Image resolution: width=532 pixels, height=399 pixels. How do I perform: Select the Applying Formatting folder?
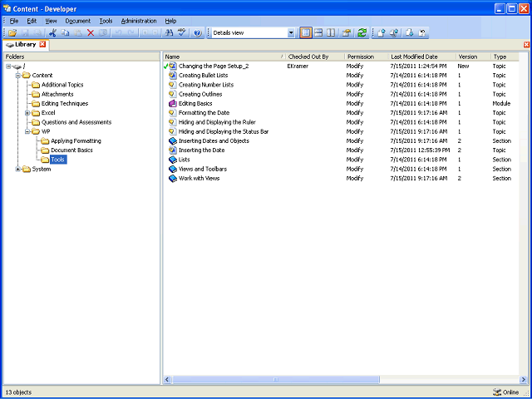click(x=76, y=140)
